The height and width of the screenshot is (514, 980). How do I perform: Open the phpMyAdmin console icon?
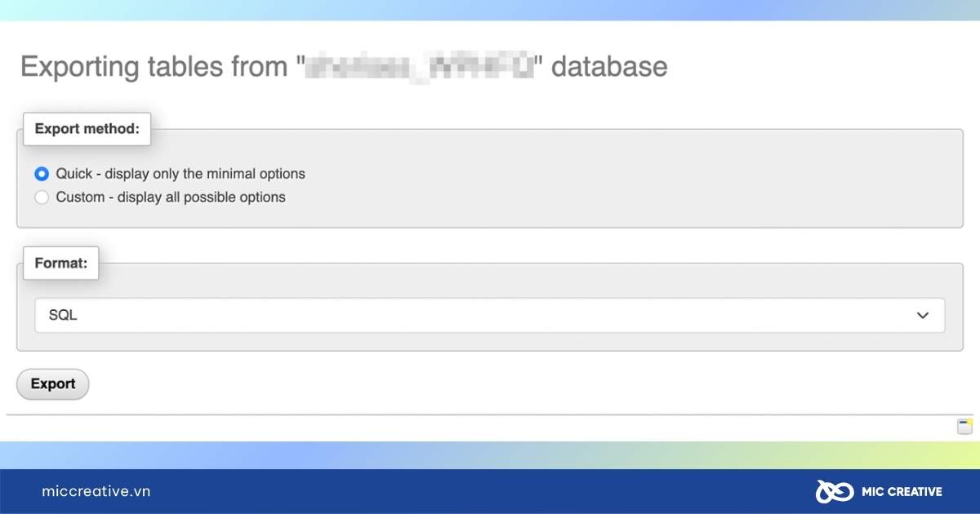[964, 426]
